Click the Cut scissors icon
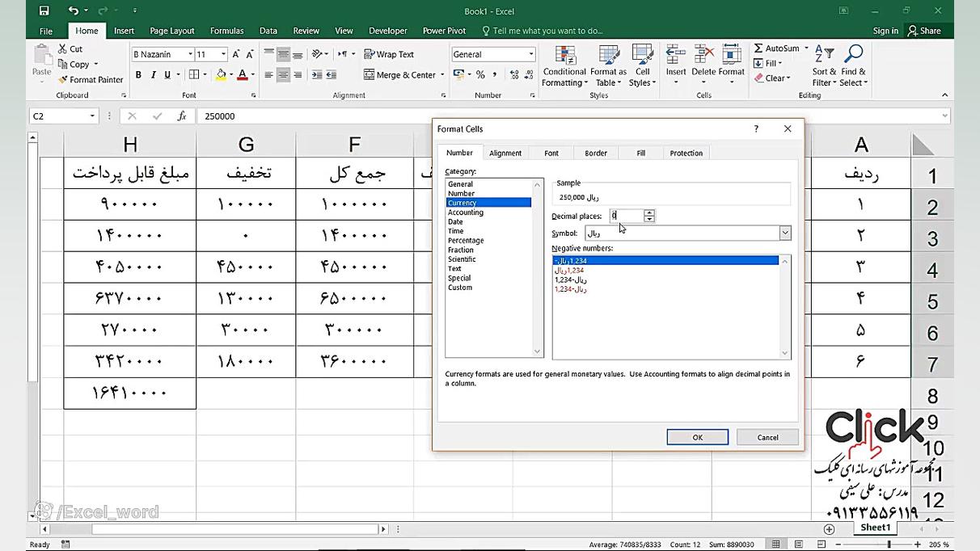 pos(63,49)
